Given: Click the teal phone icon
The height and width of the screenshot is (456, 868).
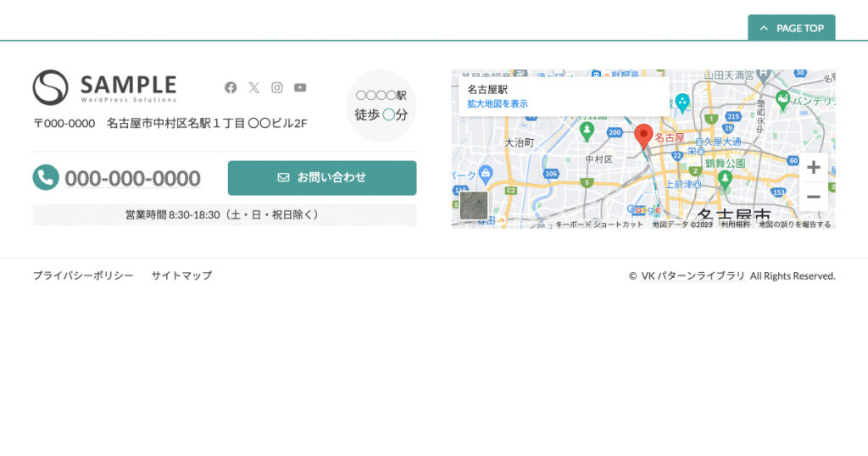Looking at the screenshot, I should (45, 178).
